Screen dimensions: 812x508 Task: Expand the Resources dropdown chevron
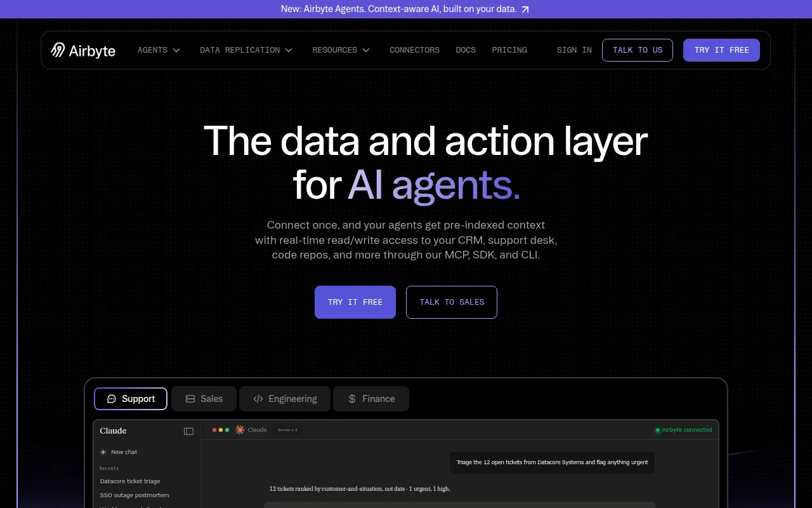click(x=366, y=50)
